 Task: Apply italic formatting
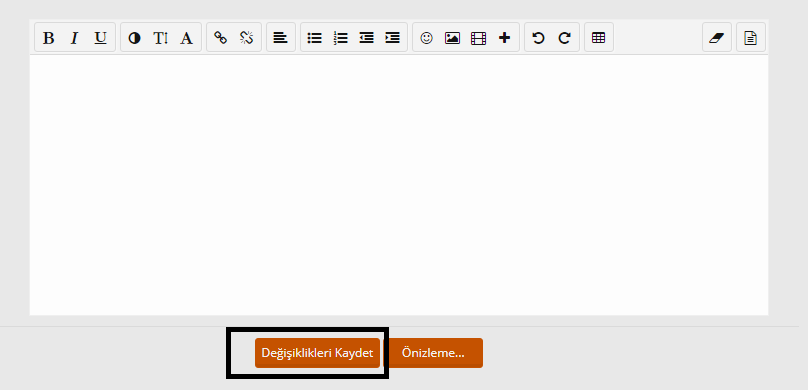[x=74, y=38]
